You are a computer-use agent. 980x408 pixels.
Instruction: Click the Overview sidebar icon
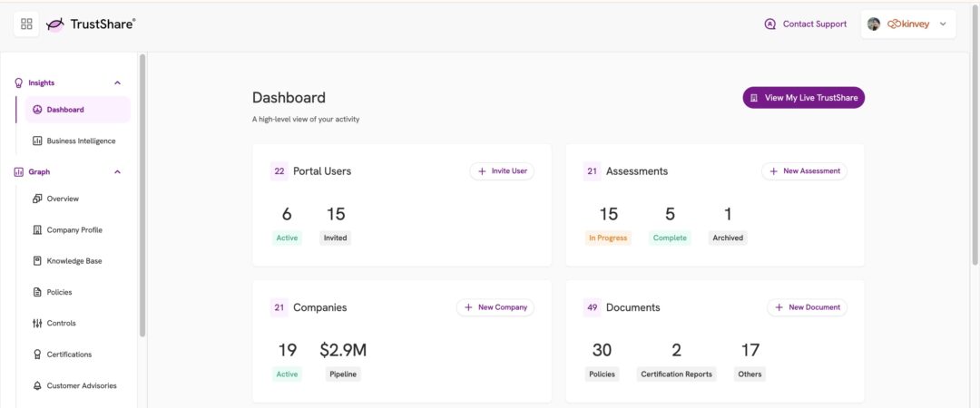37,199
